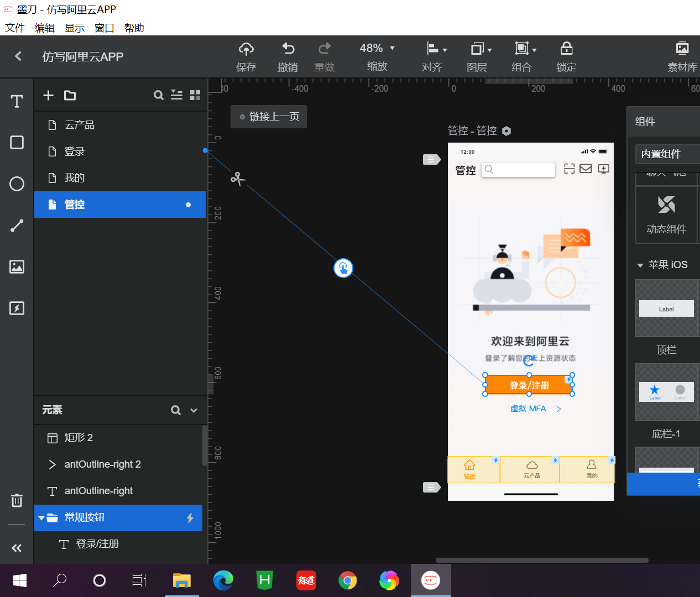Image resolution: width=700 pixels, height=597 pixels.
Task: Choose the 动态组件 component
Action: pyautogui.click(x=666, y=214)
